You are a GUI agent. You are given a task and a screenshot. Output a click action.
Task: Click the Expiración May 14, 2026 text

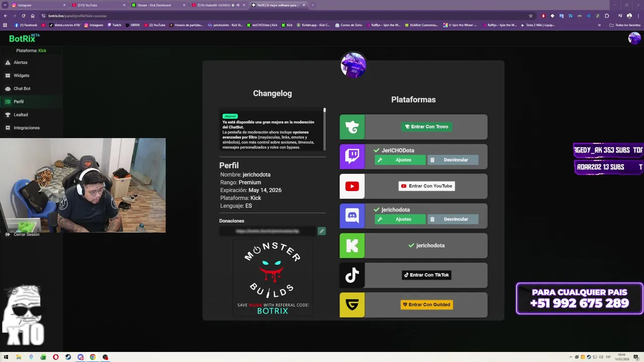coord(251,190)
